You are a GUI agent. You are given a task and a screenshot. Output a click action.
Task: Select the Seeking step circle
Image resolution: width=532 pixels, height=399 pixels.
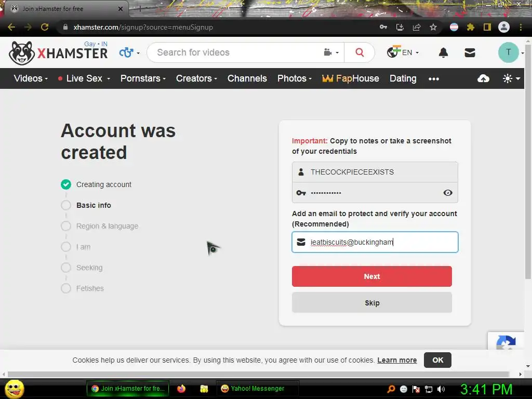pyautogui.click(x=66, y=268)
